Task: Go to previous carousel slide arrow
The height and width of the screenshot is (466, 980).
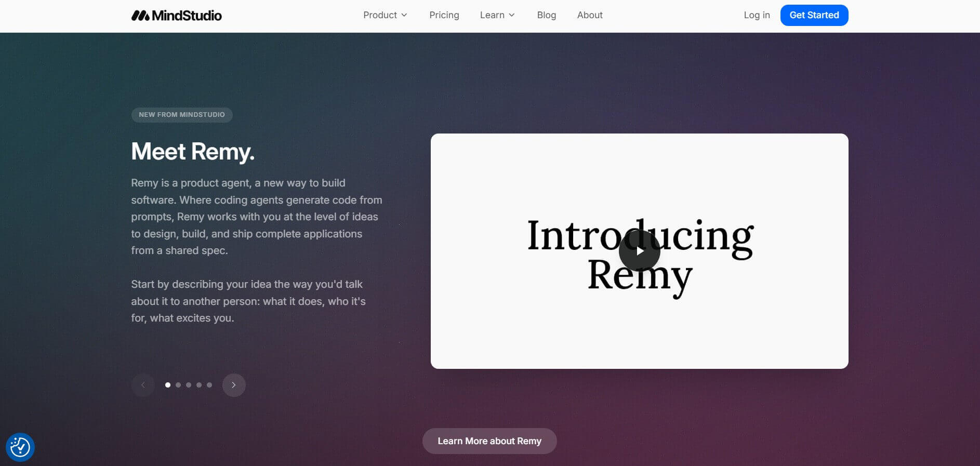Action: click(x=143, y=385)
